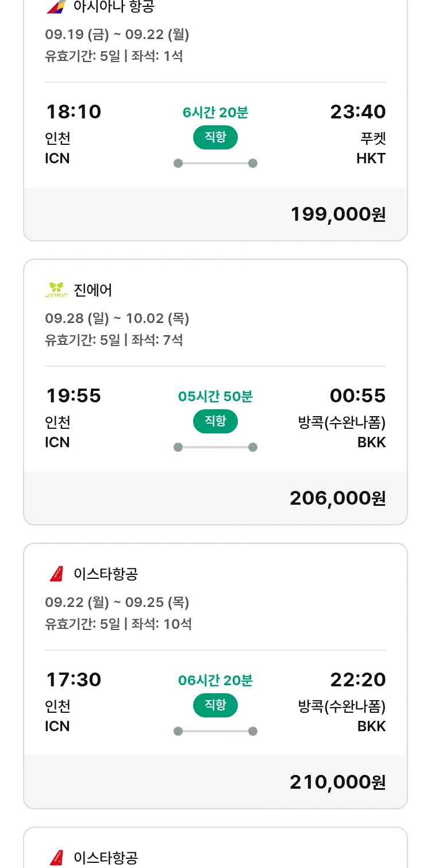The height and width of the screenshot is (868, 431).
Task: Click the 09.22 (월) ~ 09.25 (목) date range
Action: [x=117, y=602]
